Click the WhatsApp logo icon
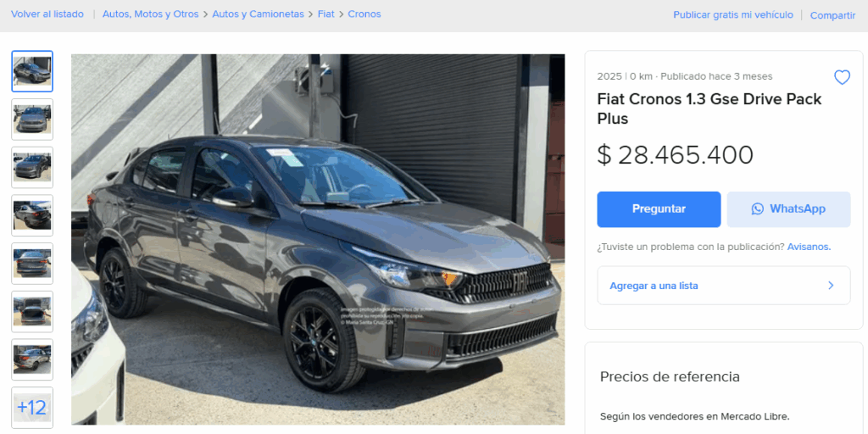 coord(757,209)
